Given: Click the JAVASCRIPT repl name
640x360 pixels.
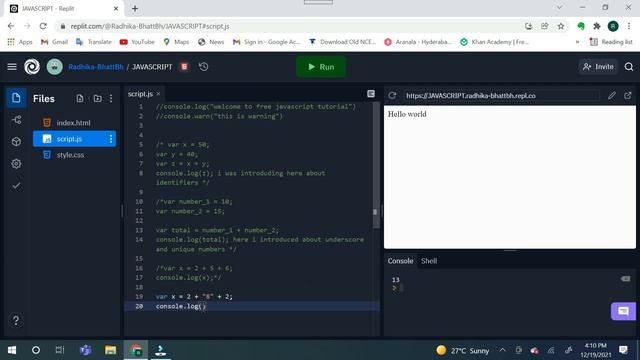Looking at the screenshot, I should [x=152, y=67].
